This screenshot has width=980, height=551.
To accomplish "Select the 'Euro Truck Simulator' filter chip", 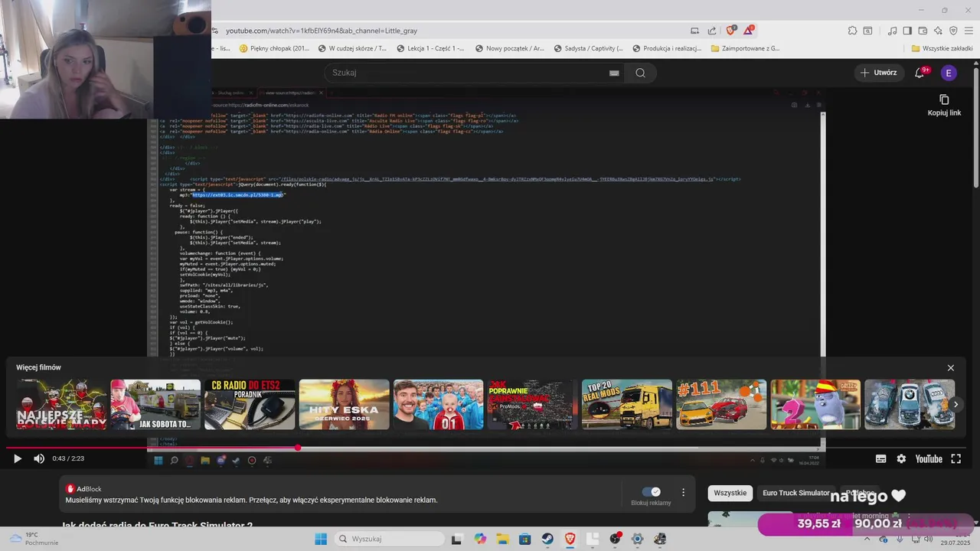I will 795,493.
